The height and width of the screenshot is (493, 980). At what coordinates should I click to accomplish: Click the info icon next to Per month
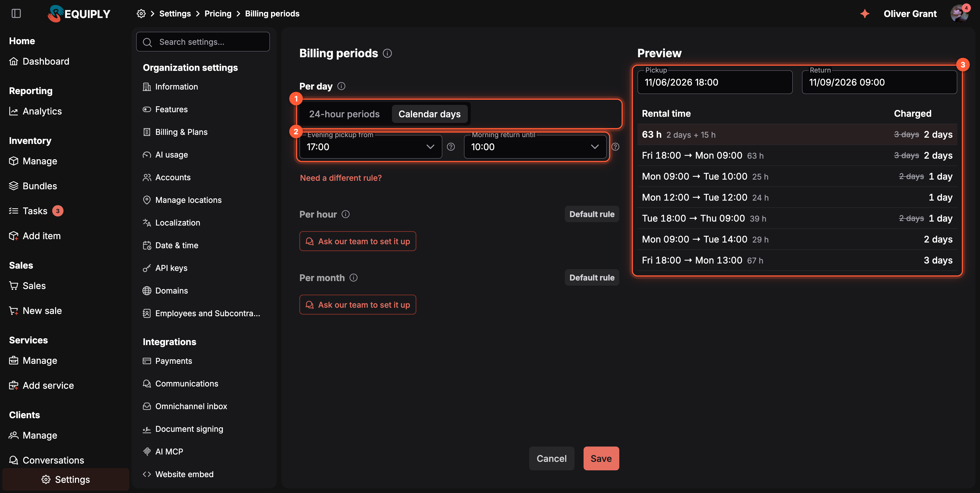[x=353, y=278]
